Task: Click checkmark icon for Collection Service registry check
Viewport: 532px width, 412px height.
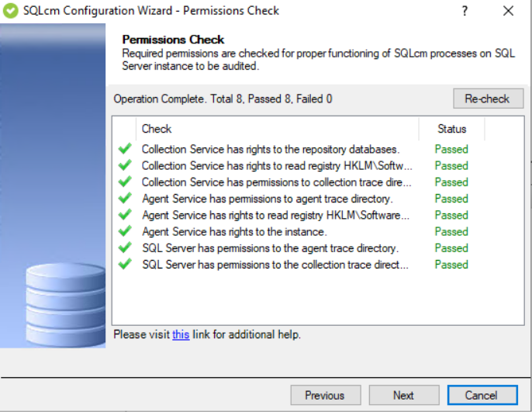Action: point(124,165)
